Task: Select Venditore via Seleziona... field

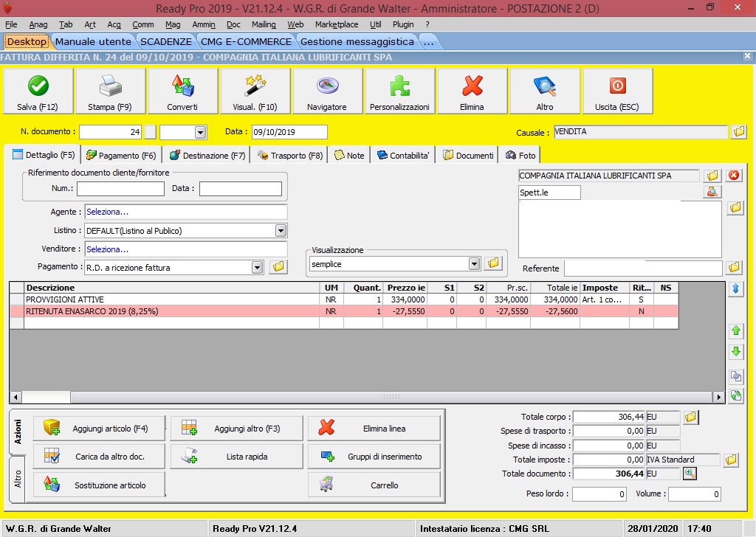Action: coord(185,249)
